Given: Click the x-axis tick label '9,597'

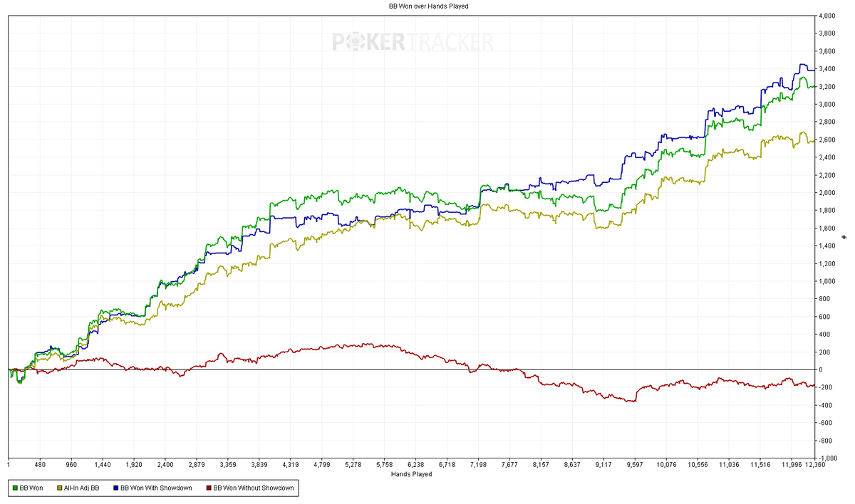Looking at the screenshot, I should (635, 465).
